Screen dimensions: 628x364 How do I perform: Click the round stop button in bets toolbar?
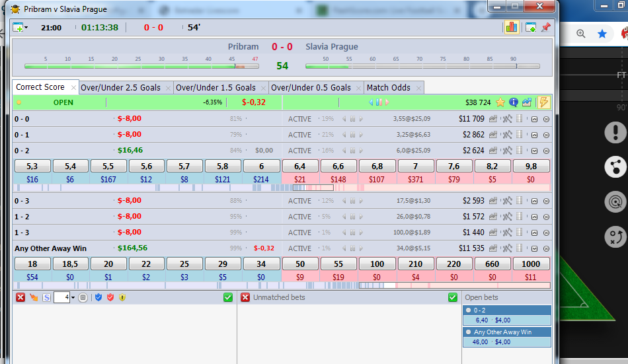(83, 297)
